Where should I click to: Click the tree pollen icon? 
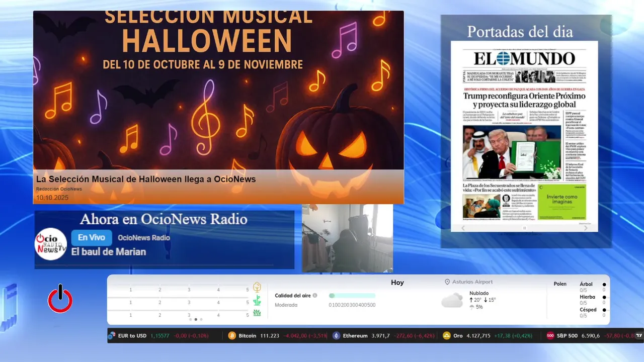coord(257,288)
